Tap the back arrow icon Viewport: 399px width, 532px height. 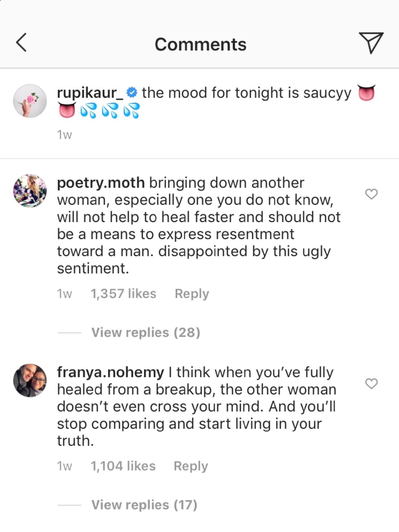coord(22,42)
